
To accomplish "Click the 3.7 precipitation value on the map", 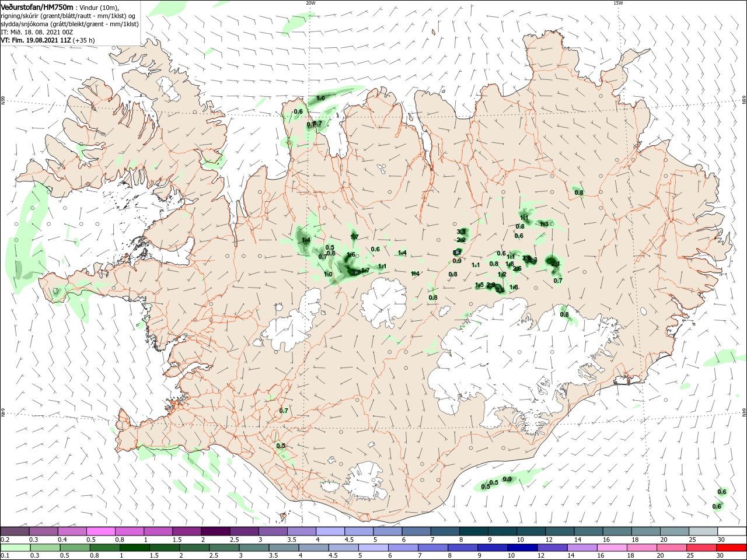I will (355, 272).
